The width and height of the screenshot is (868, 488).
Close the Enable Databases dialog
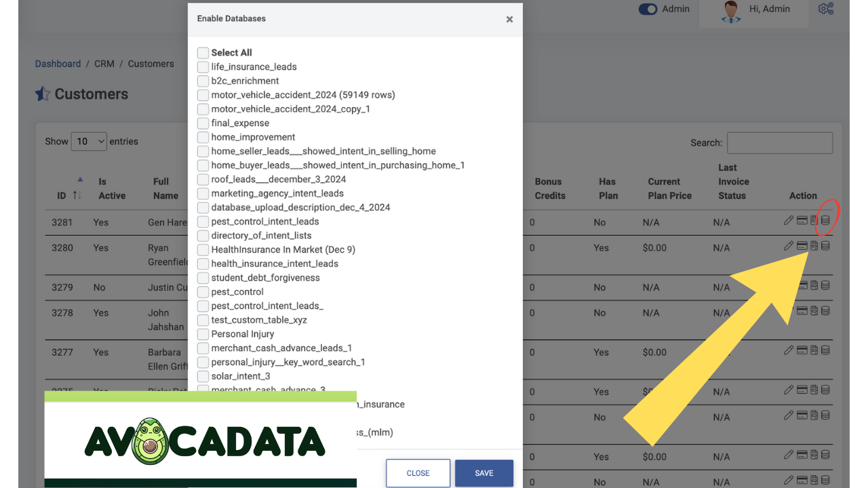(509, 19)
